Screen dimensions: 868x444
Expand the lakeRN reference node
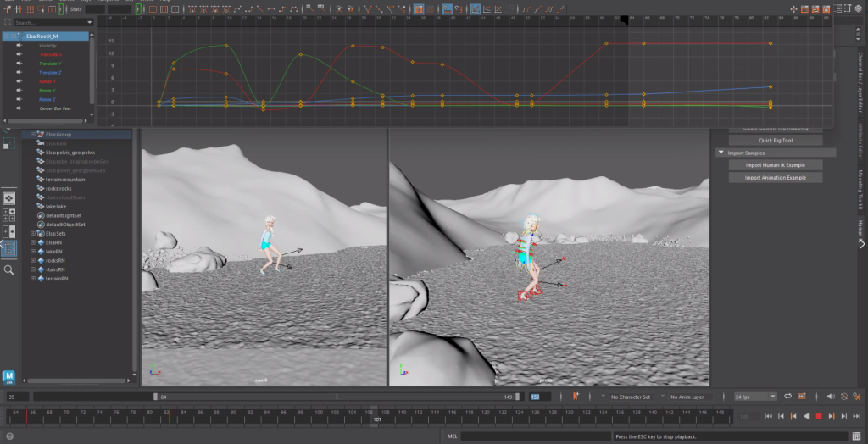coord(33,252)
